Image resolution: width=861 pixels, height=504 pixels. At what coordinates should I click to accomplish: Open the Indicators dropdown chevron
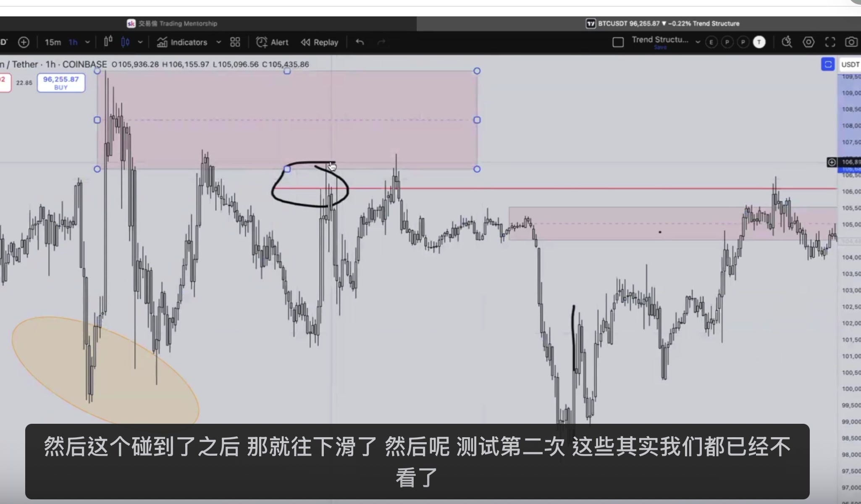coord(218,42)
